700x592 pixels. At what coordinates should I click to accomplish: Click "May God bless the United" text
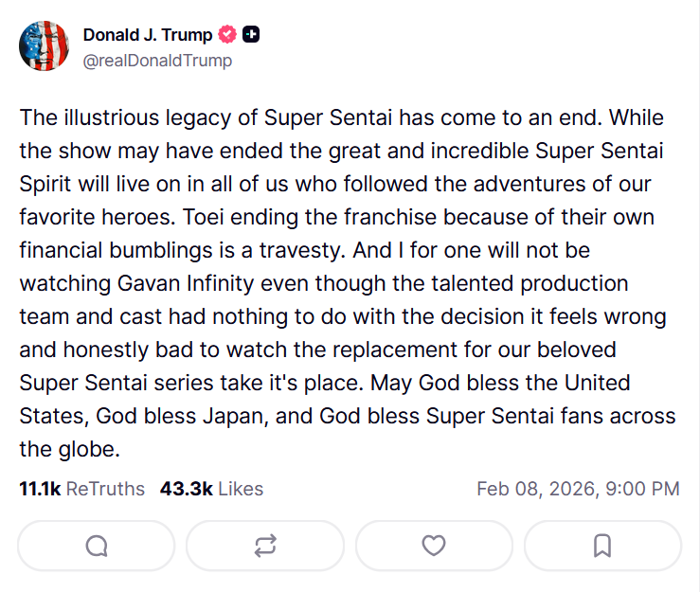(x=499, y=383)
